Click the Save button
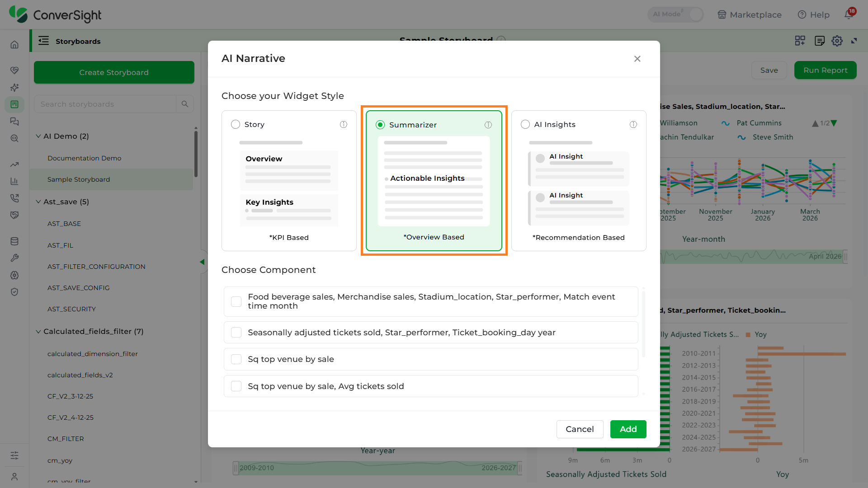This screenshot has height=488, width=868. (769, 70)
